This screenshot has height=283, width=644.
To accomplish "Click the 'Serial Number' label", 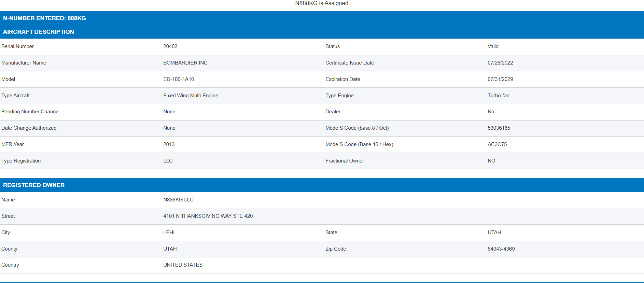I will (17, 46).
